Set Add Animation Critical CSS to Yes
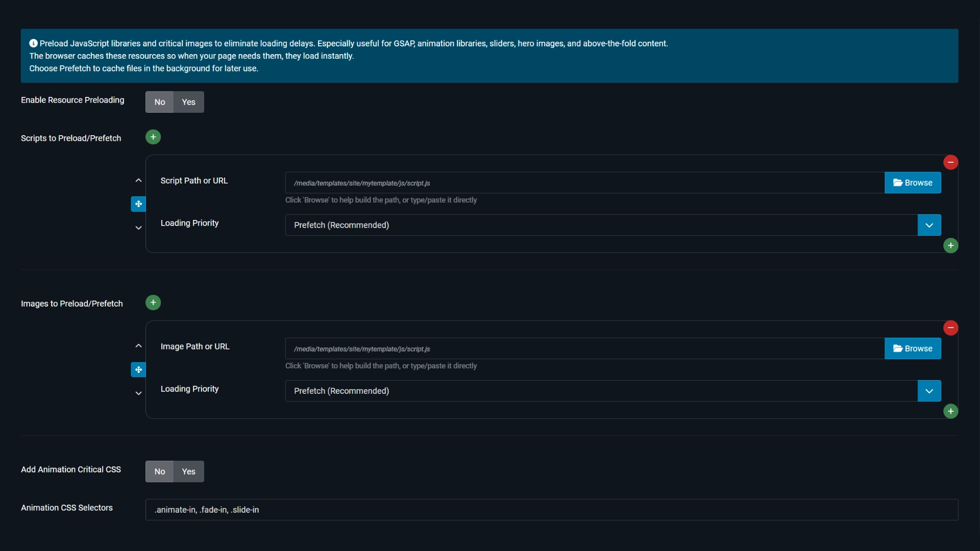 [189, 471]
